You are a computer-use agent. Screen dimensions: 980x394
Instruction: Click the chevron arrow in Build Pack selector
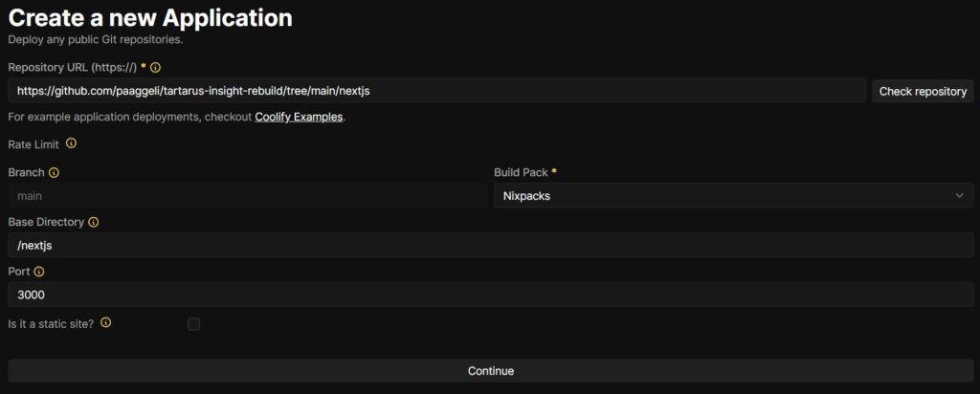pyautogui.click(x=959, y=195)
